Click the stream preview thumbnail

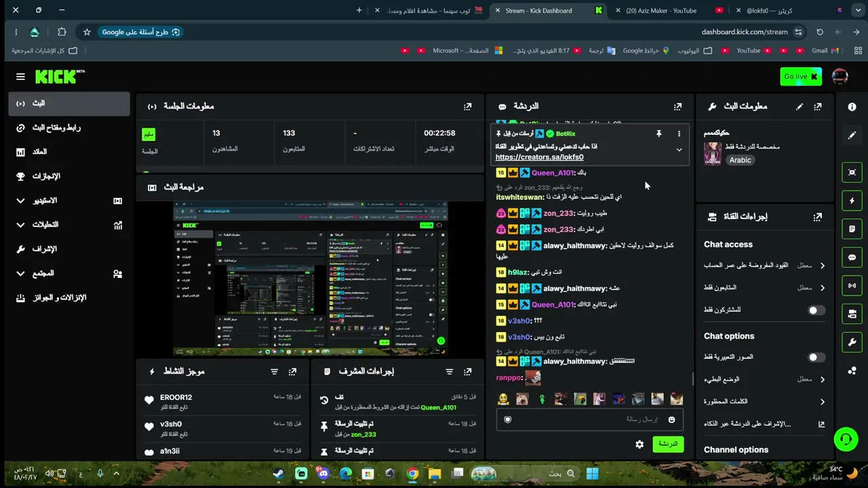tap(310, 279)
